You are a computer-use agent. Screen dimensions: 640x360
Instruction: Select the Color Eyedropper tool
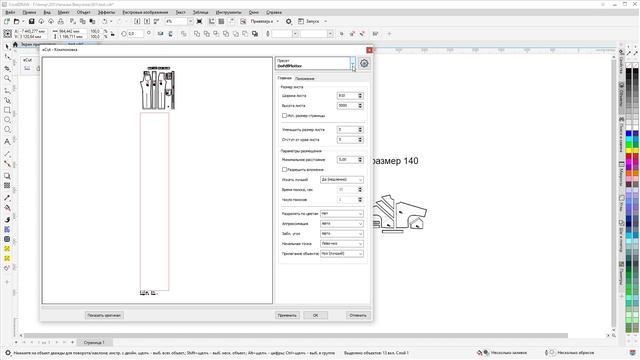point(7,198)
